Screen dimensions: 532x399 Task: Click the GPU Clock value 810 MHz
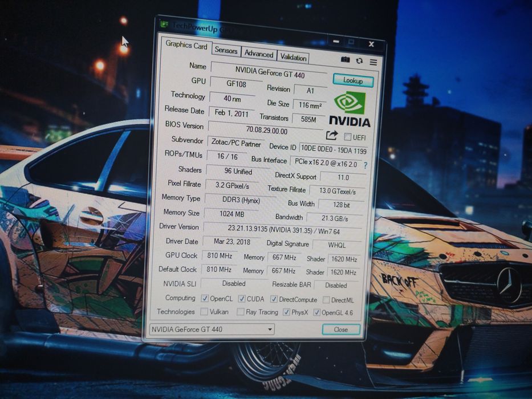[220, 255]
